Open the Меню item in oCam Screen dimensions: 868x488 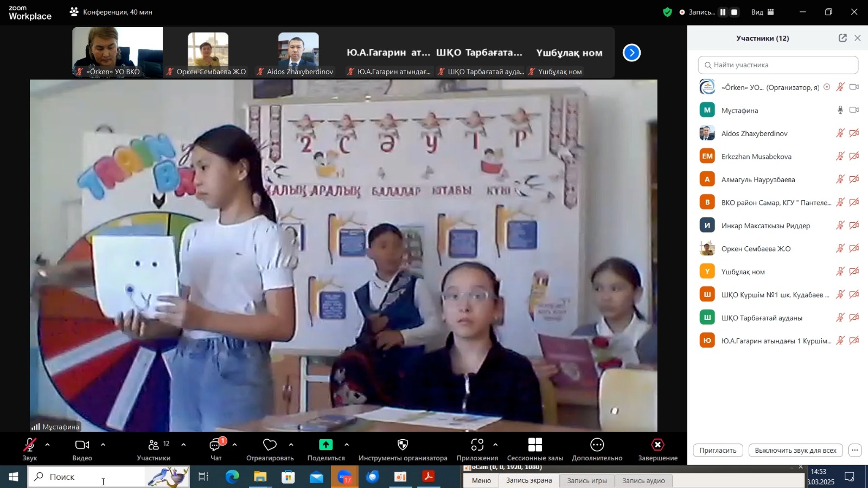pos(481,480)
